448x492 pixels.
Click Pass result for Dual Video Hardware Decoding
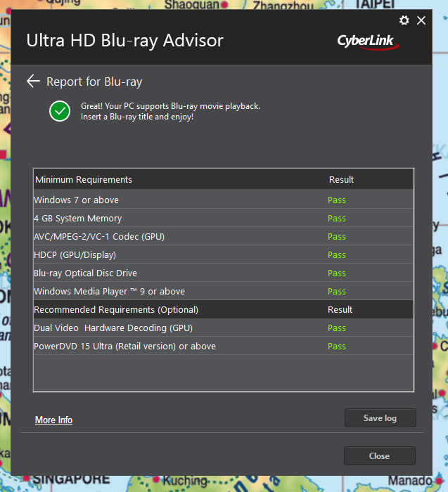click(x=337, y=328)
